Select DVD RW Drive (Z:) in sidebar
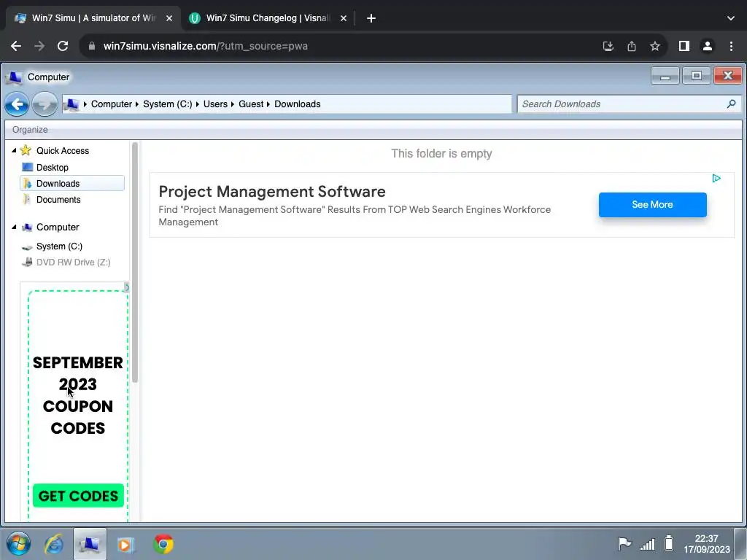This screenshot has width=747, height=560. point(74,262)
